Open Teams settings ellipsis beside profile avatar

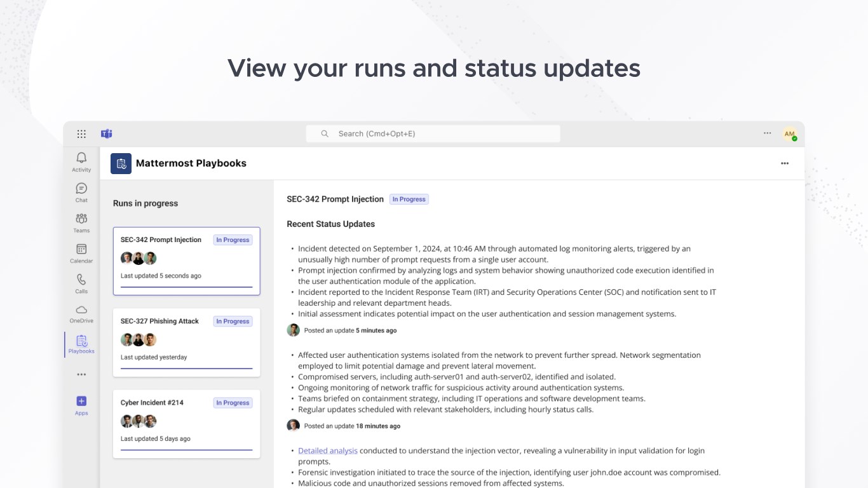[x=768, y=133]
